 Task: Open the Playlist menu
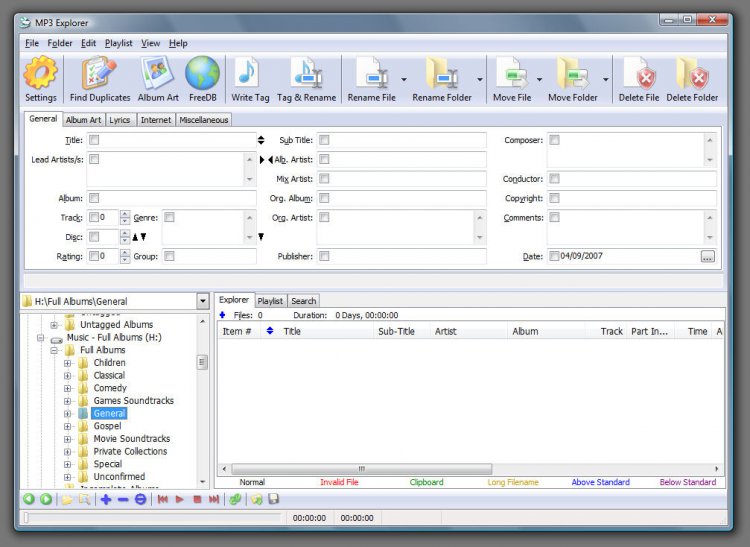119,43
